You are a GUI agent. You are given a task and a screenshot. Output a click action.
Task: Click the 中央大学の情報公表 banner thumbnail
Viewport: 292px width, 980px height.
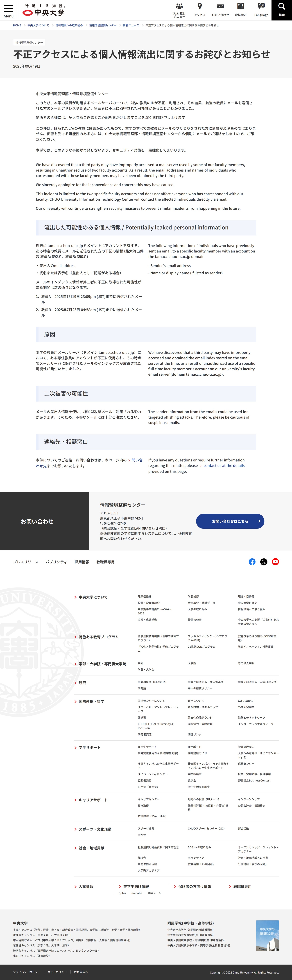tap(267, 935)
